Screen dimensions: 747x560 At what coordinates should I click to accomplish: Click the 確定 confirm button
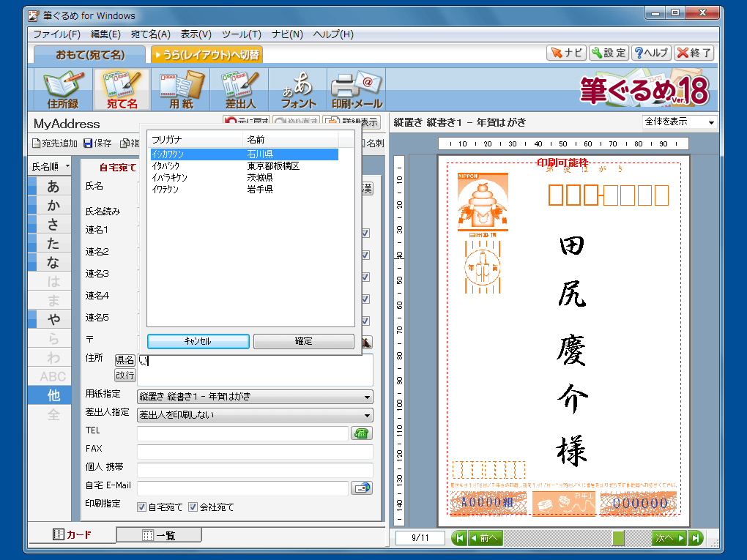pyautogui.click(x=303, y=341)
